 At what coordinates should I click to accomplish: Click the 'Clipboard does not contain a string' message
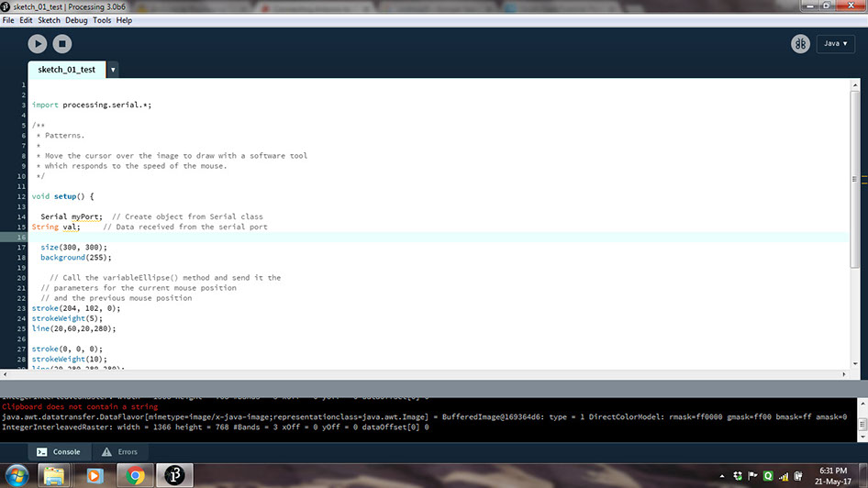point(80,406)
